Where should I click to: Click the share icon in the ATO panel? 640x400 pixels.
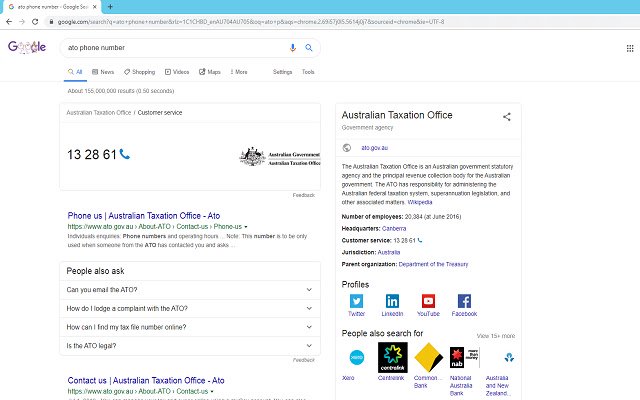click(x=507, y=117)
